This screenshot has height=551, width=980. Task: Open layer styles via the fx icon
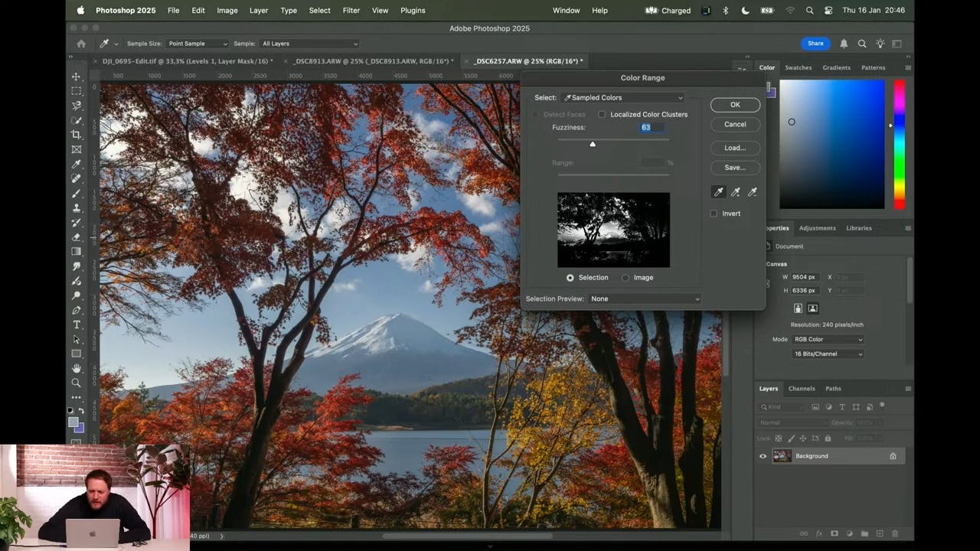coord(818,533)
